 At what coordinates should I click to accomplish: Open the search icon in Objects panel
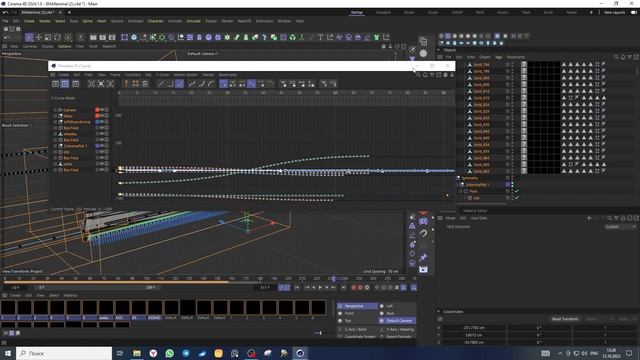pos(616,57)
